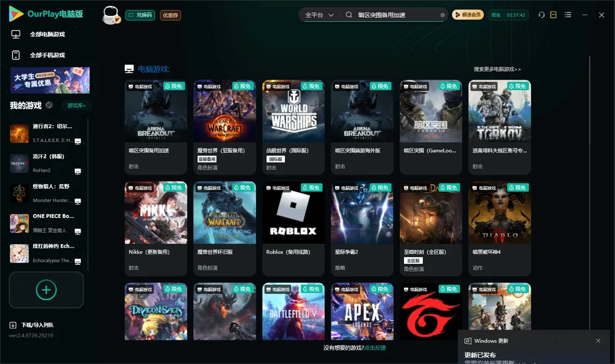615x364 pixels.
Task: Click the search magnifier icon
Action: (x=349, y=15)
